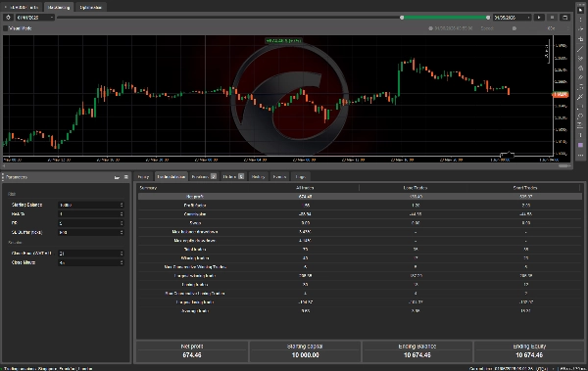Select the Profit factor row label
Viewport: 588px width, 371px height.
coord(195,206)
